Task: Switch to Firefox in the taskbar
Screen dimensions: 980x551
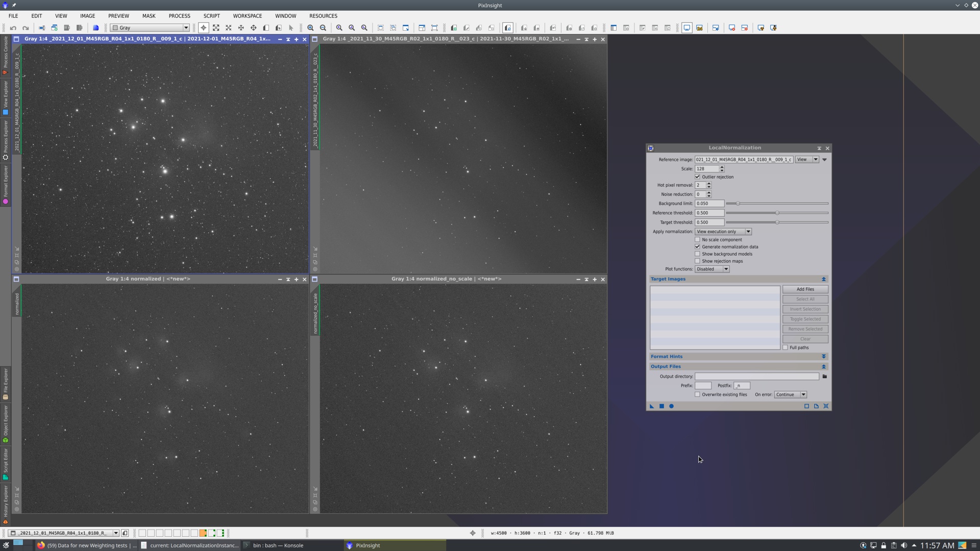Action: click(87, 545)
